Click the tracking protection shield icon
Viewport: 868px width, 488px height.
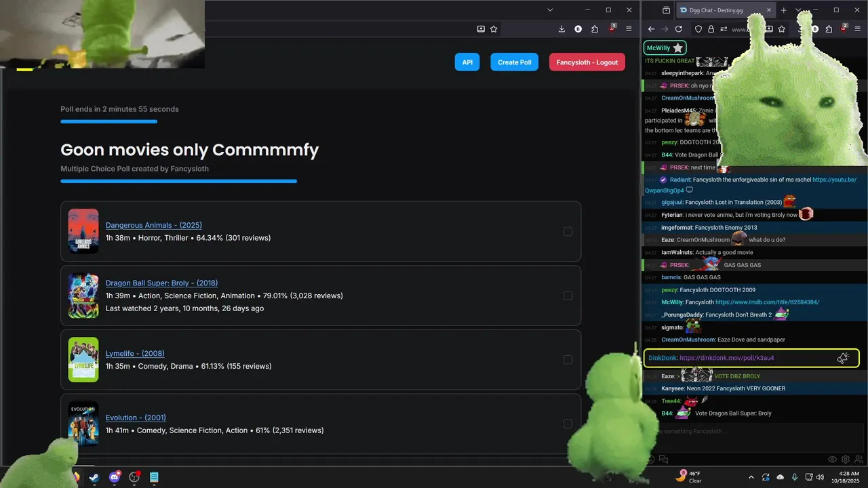(698, 29)
